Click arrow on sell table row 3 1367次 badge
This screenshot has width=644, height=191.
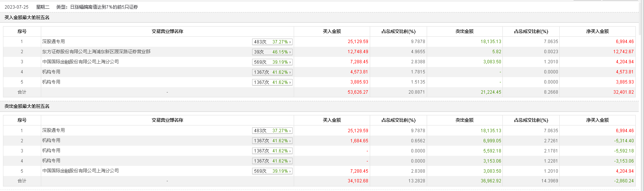(290, 151)
